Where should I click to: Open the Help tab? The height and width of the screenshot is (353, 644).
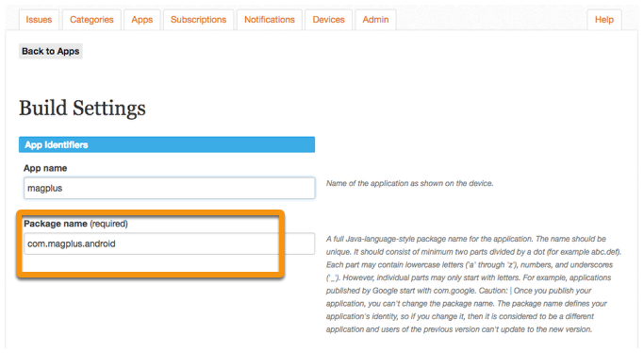[604, 20]
